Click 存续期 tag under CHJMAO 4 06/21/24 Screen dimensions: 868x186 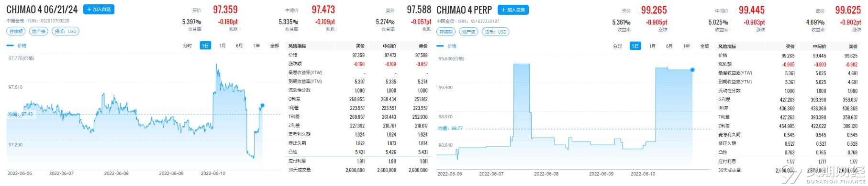pos(16,31)
